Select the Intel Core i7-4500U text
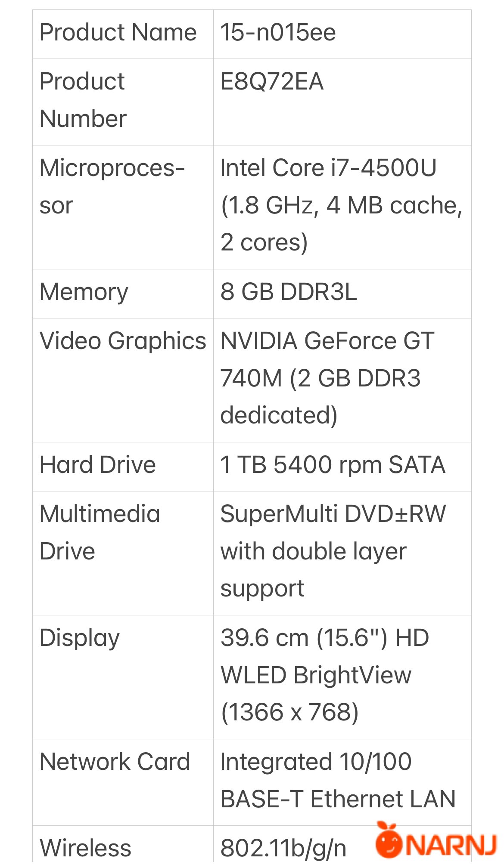Screen dimensions: 504x868 click(328, 167)
